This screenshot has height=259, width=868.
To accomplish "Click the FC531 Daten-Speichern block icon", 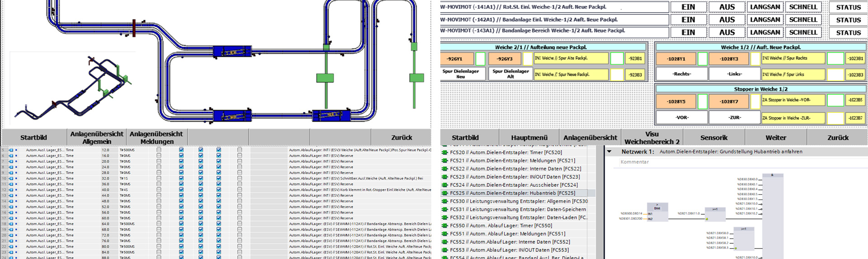I will (444, 209).
